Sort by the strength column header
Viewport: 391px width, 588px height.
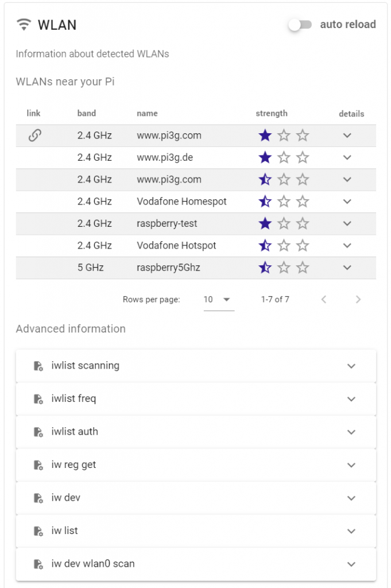pyautogui.click(x=272, y=113)
